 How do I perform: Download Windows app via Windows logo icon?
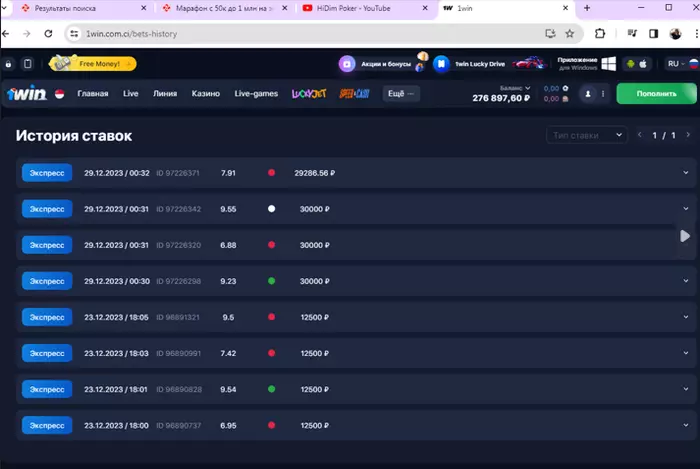pyautogui.click(x=608, y=64)
